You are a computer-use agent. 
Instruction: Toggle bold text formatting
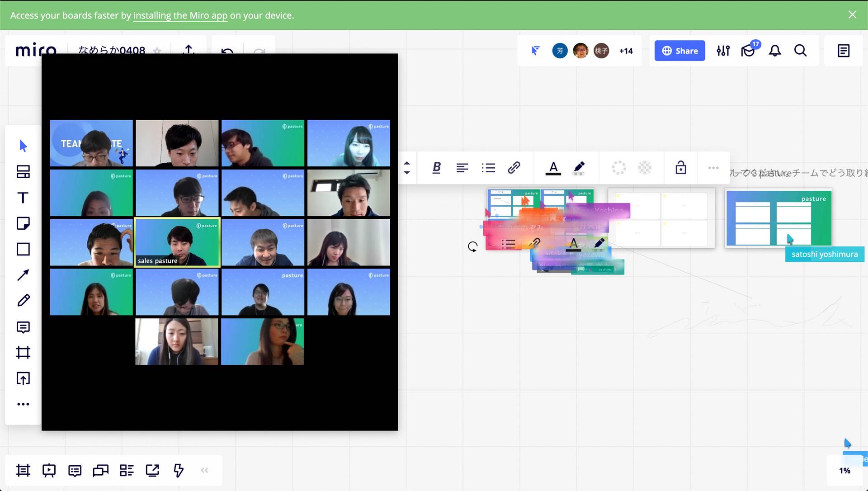point(436,168)
